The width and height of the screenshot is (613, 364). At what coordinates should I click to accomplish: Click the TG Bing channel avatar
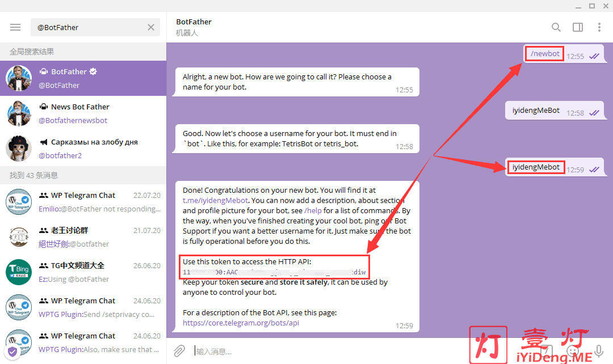pos(19,272)
